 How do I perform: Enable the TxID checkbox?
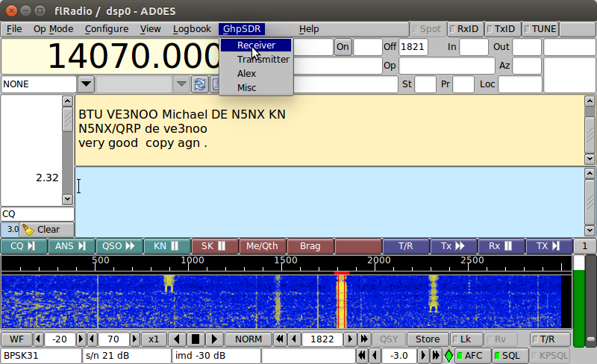(x=501, y=29)
